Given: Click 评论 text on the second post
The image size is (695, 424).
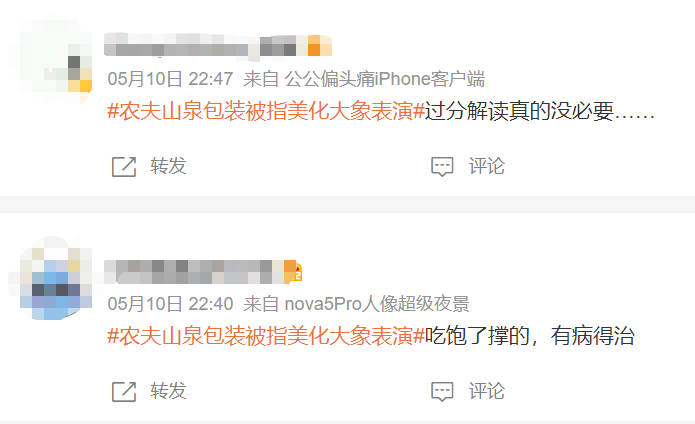Looking at the screenshot, I should pos(487,391).
